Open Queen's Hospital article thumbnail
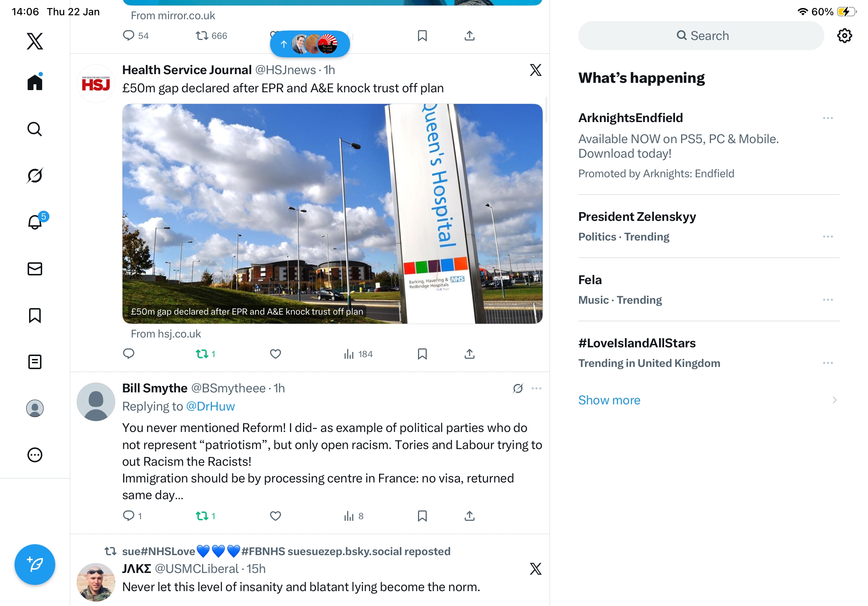 (332, 214)
